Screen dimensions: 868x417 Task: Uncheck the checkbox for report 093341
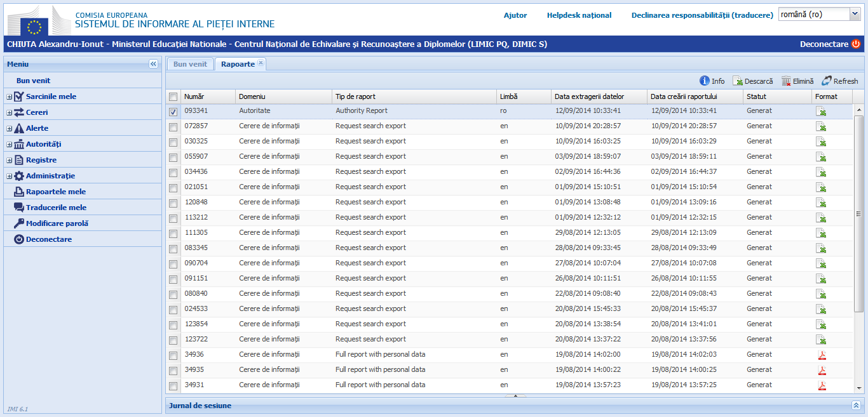coord(173,112)
